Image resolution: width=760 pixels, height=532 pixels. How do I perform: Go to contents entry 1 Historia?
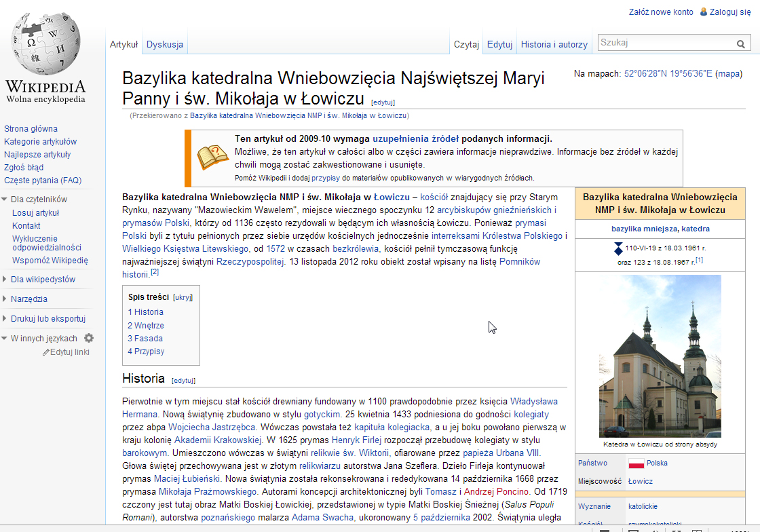(145, 312)
